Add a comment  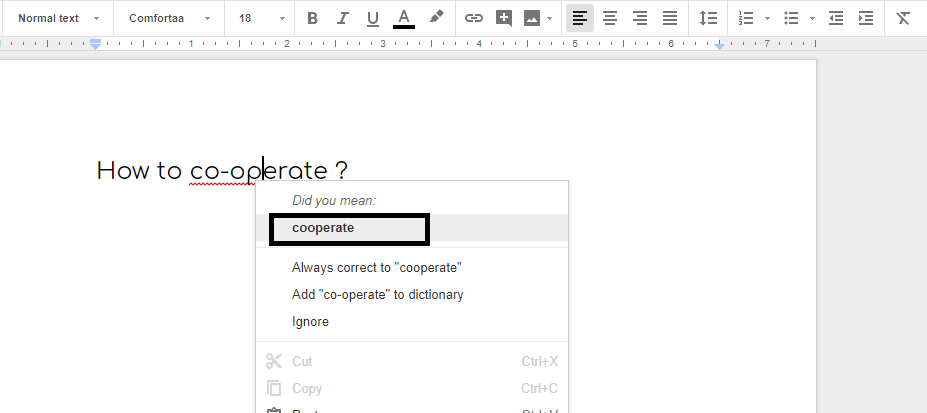pos(504,18)
